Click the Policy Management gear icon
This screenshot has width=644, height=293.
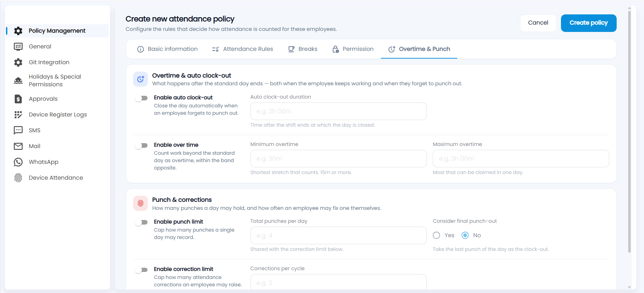click(18, 31)
